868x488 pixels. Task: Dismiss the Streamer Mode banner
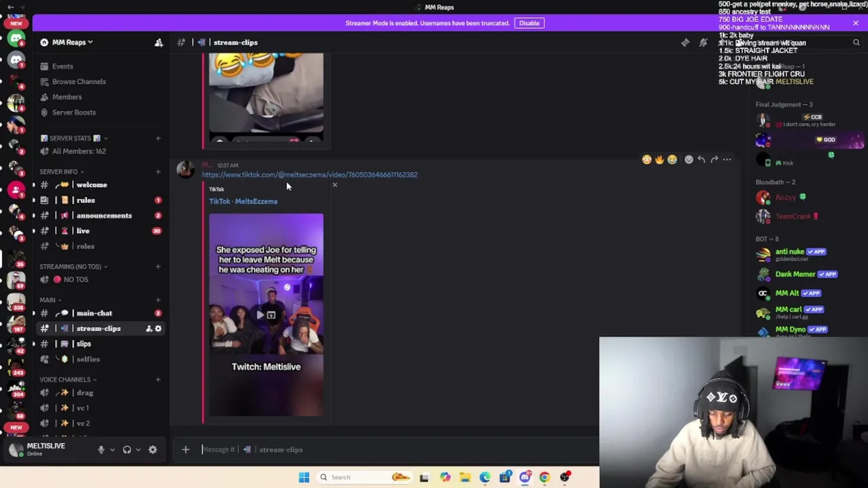(855, 23)
